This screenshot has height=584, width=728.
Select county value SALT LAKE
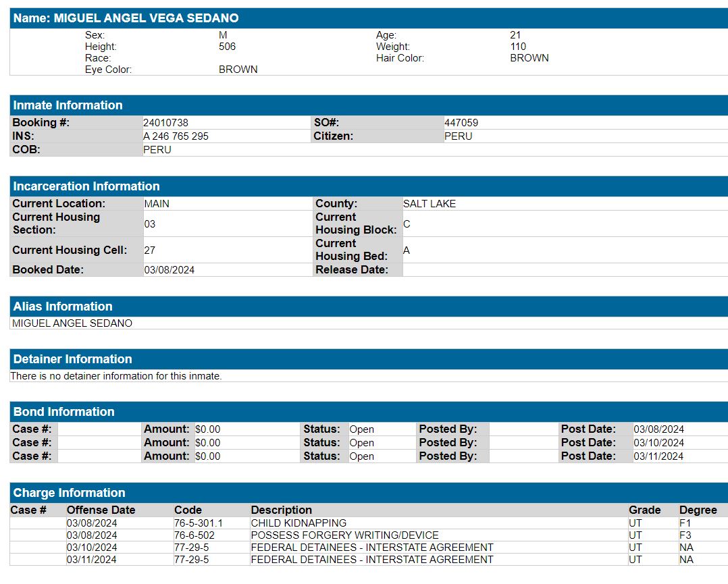tap(430, 204)
